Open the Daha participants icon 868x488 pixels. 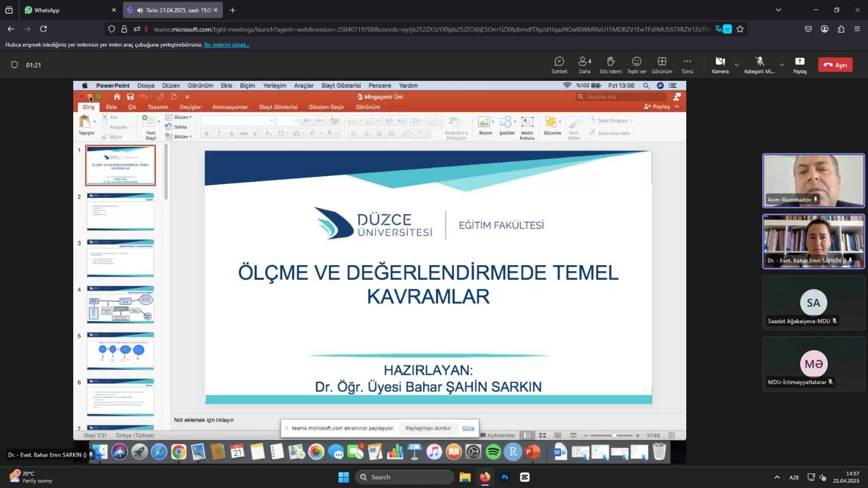coord(584,65)
